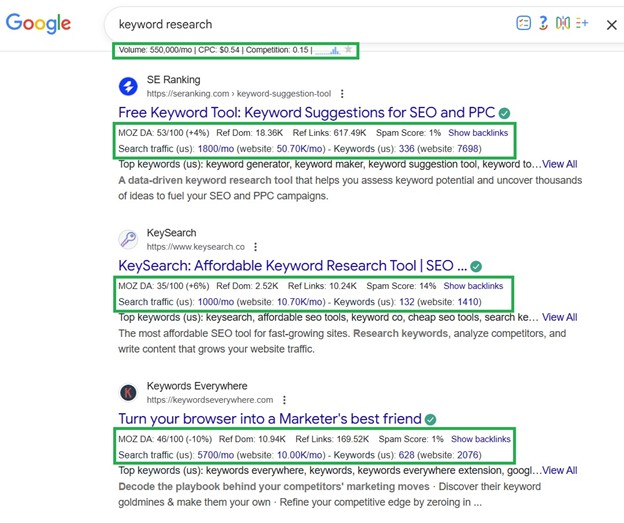Click the SE Ranking favicon

tap(128, 86)
